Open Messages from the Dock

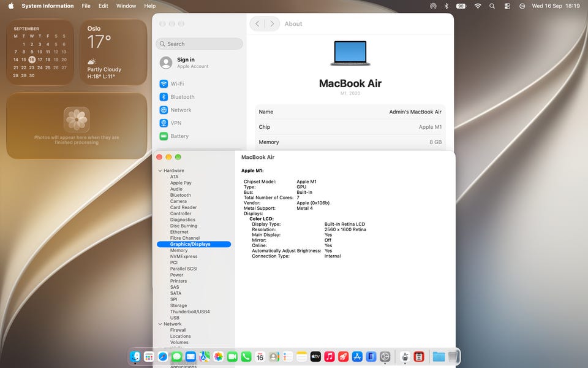point(176,356)
